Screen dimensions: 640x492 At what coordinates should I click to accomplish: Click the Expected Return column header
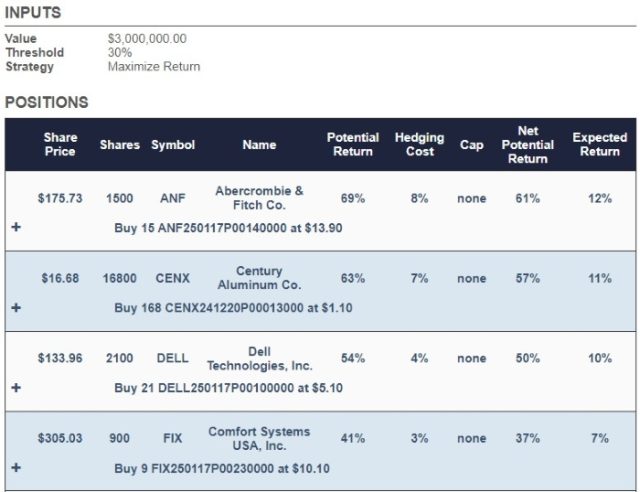(x=599, y=145)
